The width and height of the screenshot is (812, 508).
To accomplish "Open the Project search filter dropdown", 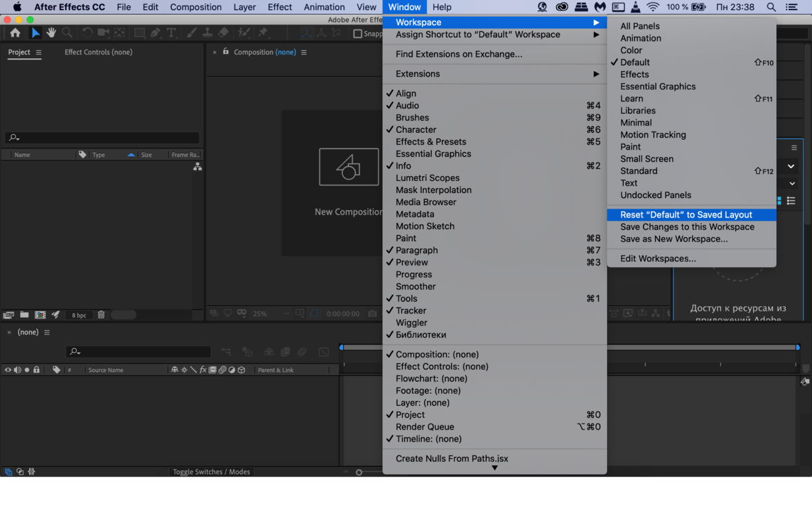I will click(14, 137).
